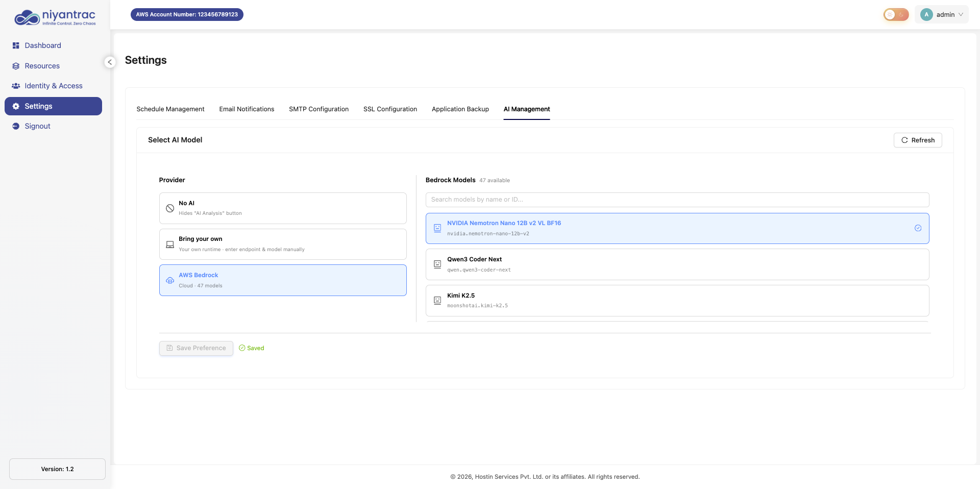
Task: Choose the NVIDIA Nemotron Nano 12B model
Action: point(677,228)
